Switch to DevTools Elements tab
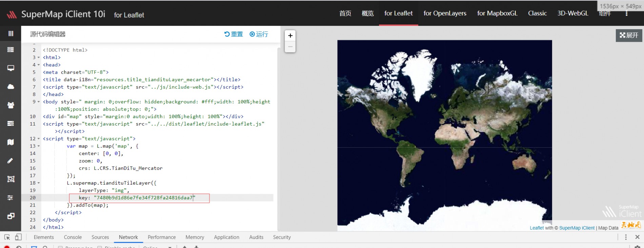Screen dimensions: 644x248 click(x=44, y=237)
